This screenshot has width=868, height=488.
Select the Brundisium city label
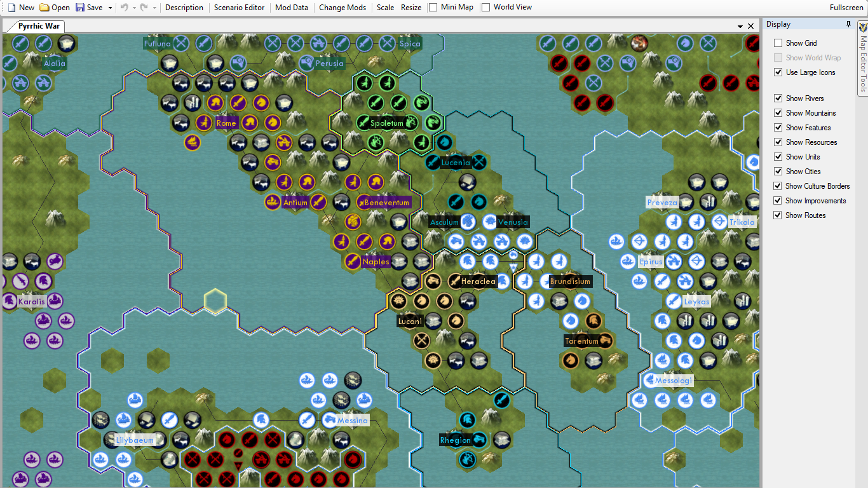[x=570, y=281]
